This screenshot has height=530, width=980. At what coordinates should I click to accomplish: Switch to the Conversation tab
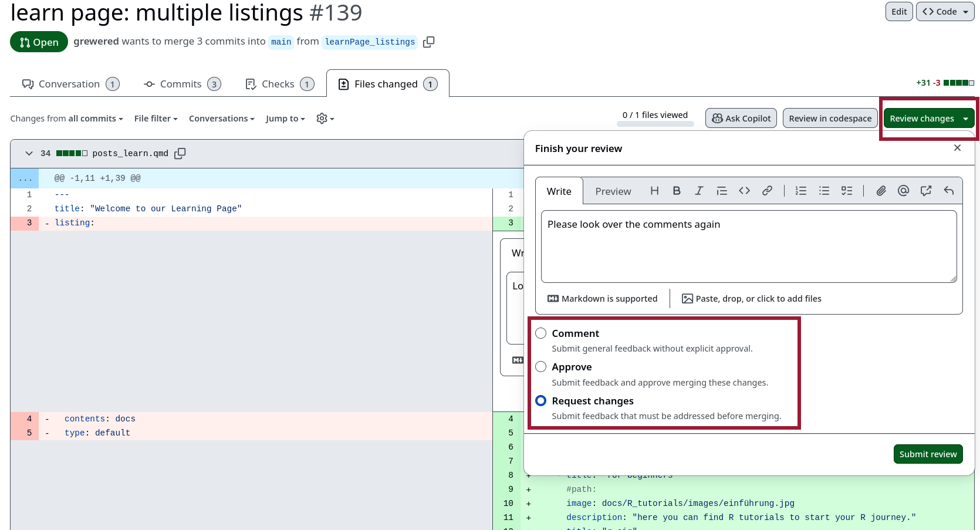70,84
